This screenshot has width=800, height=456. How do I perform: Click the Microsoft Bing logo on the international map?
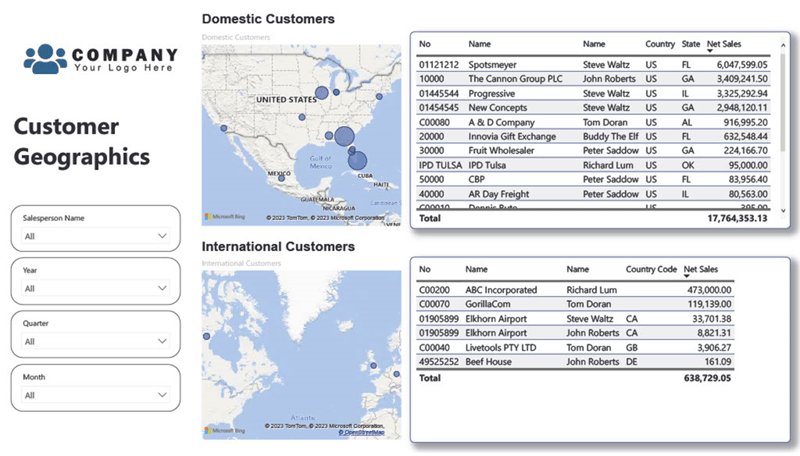(x=224, y=430)
